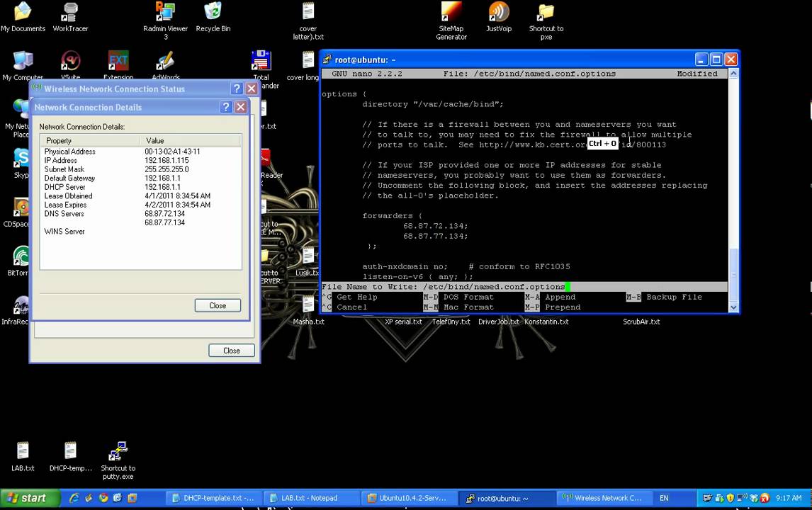Select the Masha.txt desktop file
The image size is (812, 510).
309,310
